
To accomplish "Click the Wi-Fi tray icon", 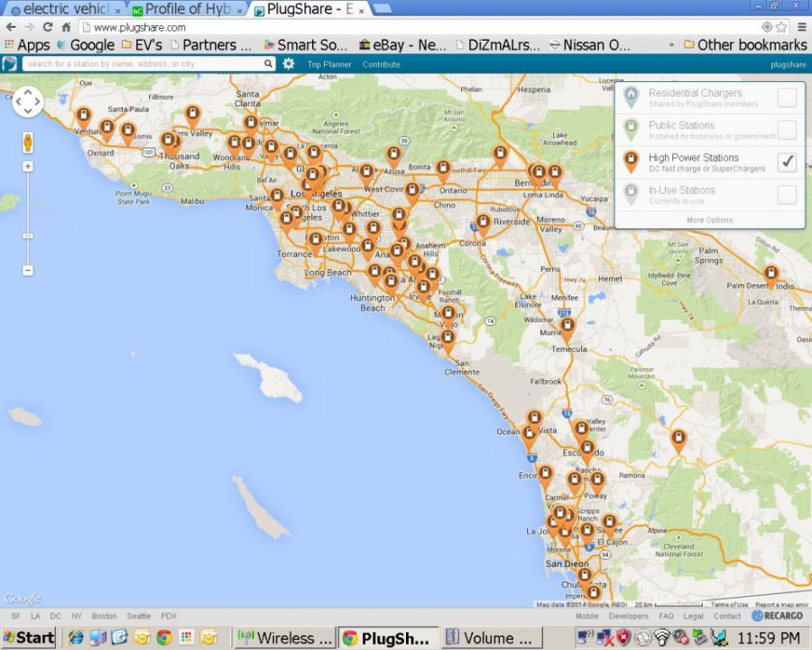I will click(661, 637).
